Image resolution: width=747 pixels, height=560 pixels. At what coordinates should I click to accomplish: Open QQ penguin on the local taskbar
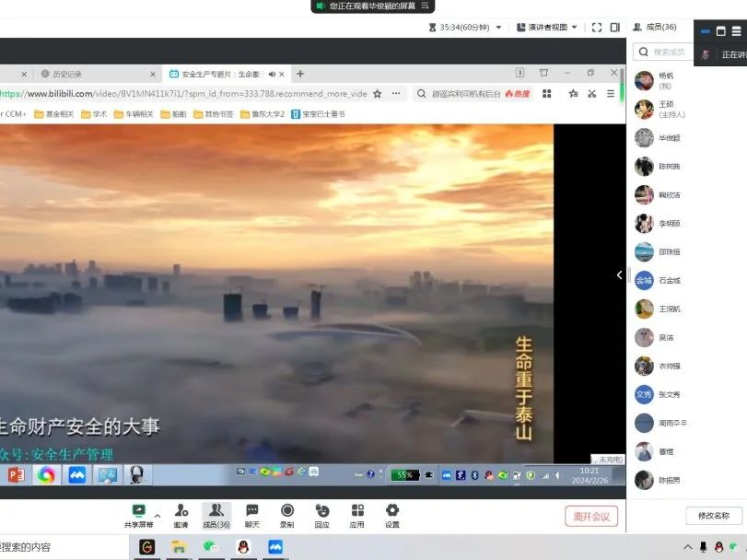(x=243, y=547)
